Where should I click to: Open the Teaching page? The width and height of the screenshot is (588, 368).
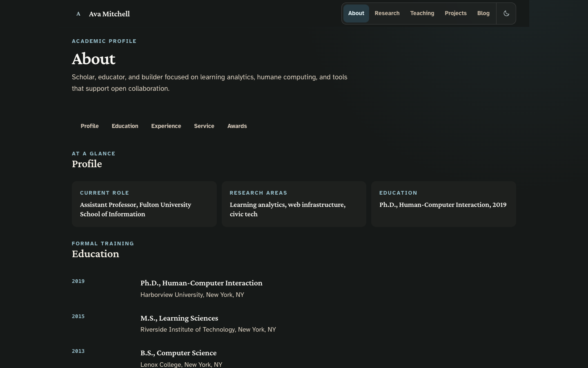422,13
